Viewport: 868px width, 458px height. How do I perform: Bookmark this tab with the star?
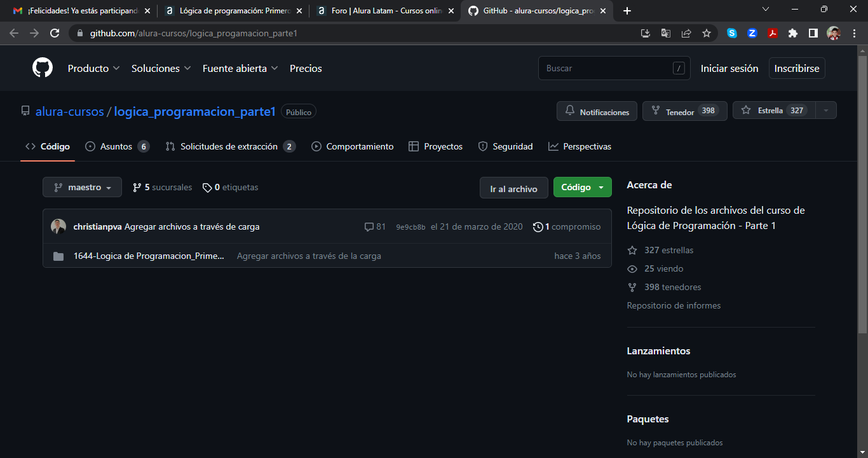pyautogui.click(x=707, y=33)
